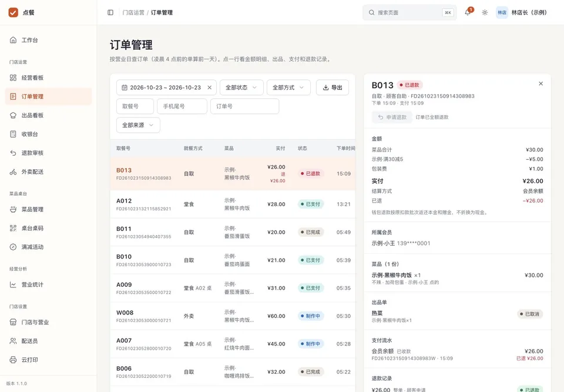Image resolution: width=564 pixels, height=392 pixels.
Task: Open 经营看板 menu item
Action: pos(49,78)
